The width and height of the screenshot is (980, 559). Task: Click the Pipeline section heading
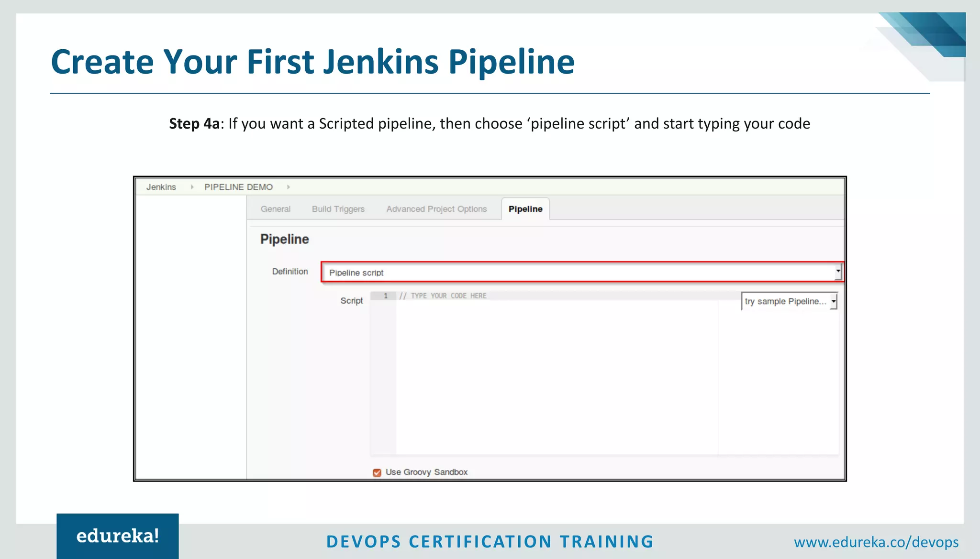coord(284,239)
